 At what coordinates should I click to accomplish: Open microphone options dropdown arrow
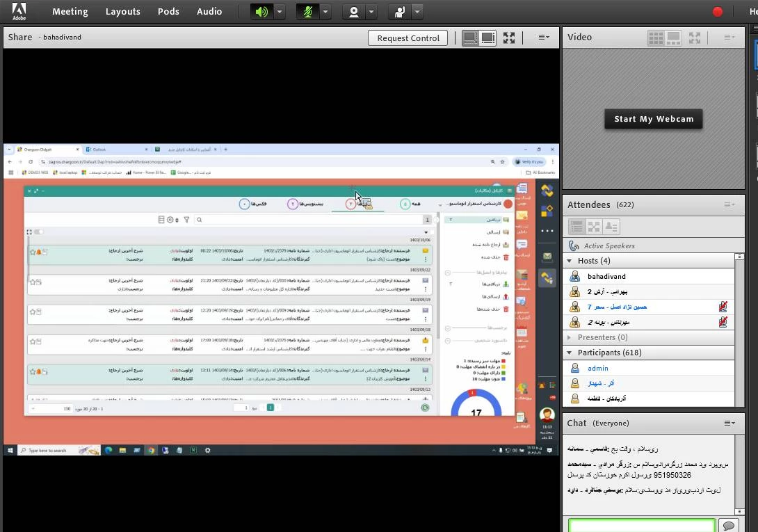[x=325, y=12]
